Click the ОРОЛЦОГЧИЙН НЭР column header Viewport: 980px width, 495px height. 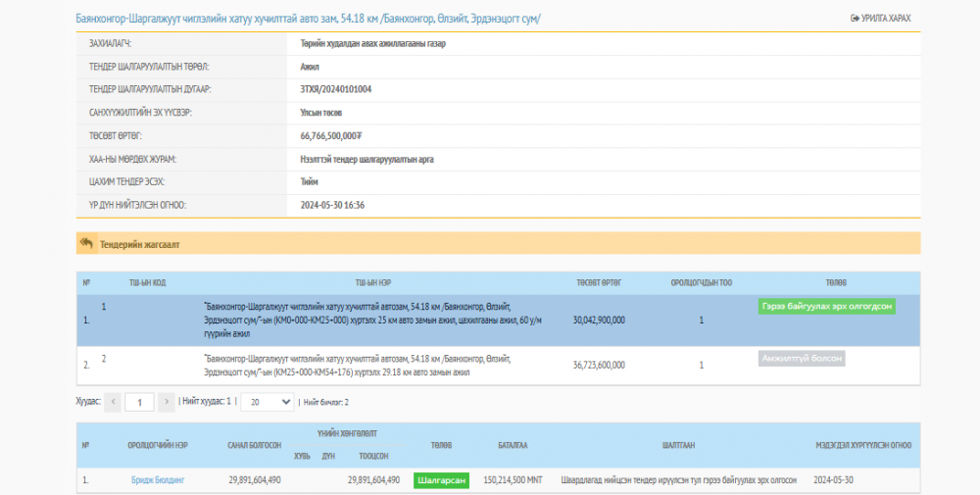(158, 444)
